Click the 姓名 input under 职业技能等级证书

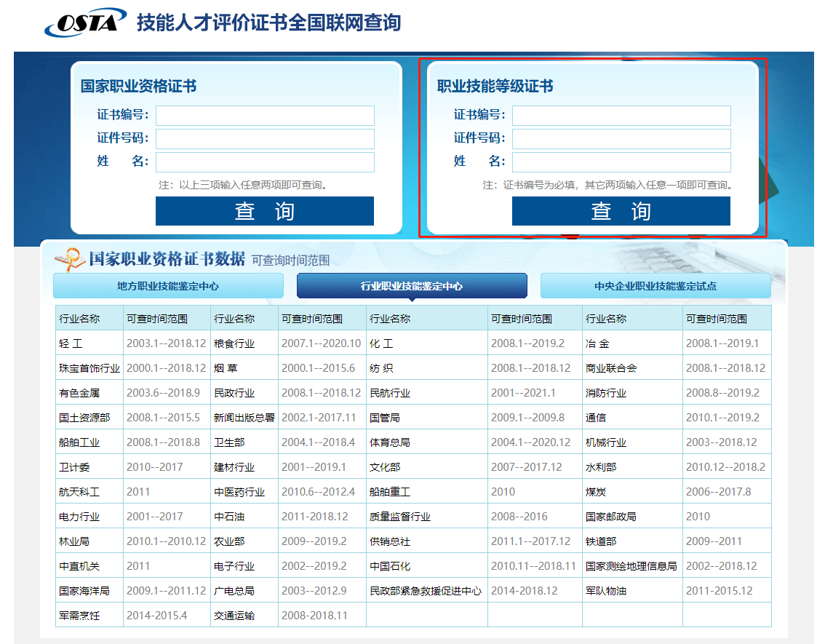coord(621,162)
